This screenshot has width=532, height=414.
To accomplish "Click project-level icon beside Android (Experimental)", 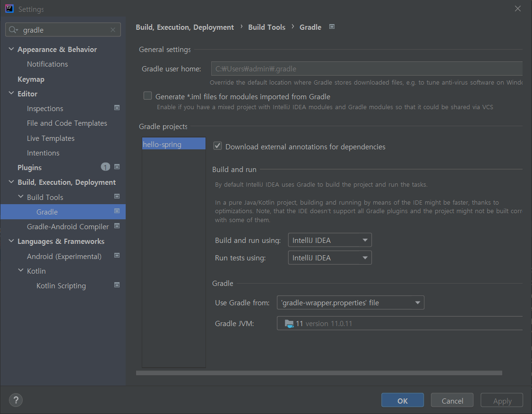I will [117, 256].
